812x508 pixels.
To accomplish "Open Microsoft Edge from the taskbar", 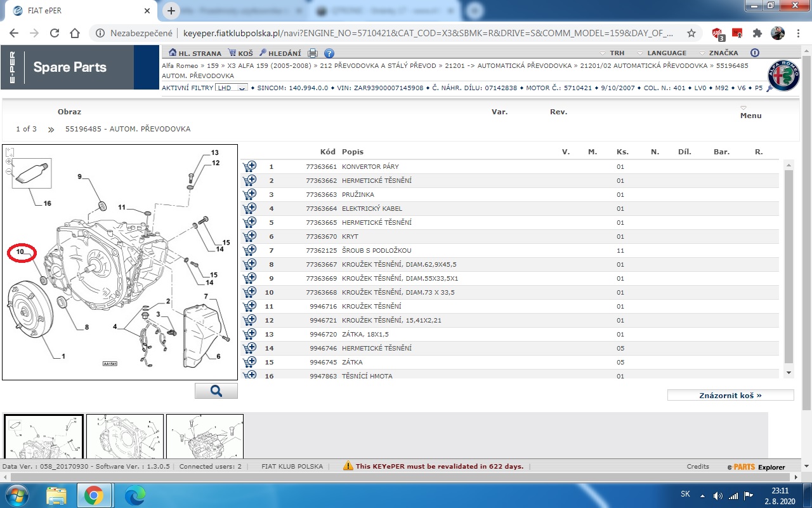I will [x=135, y=495].
